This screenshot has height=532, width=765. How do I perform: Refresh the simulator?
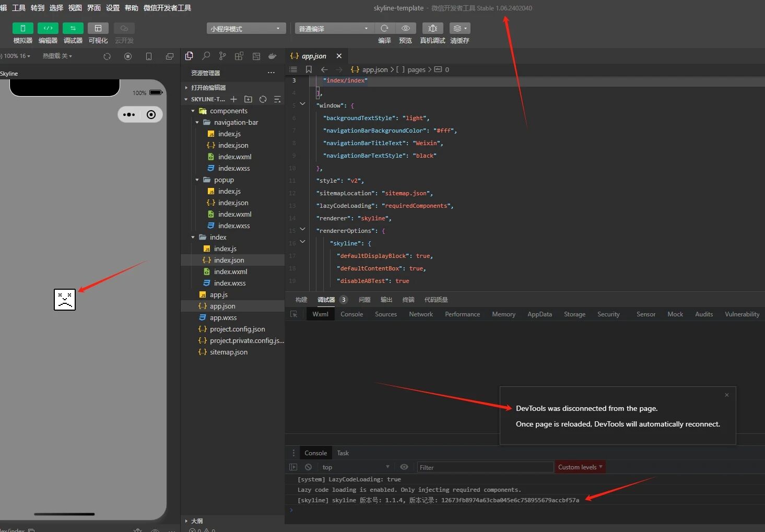(107, 56)
